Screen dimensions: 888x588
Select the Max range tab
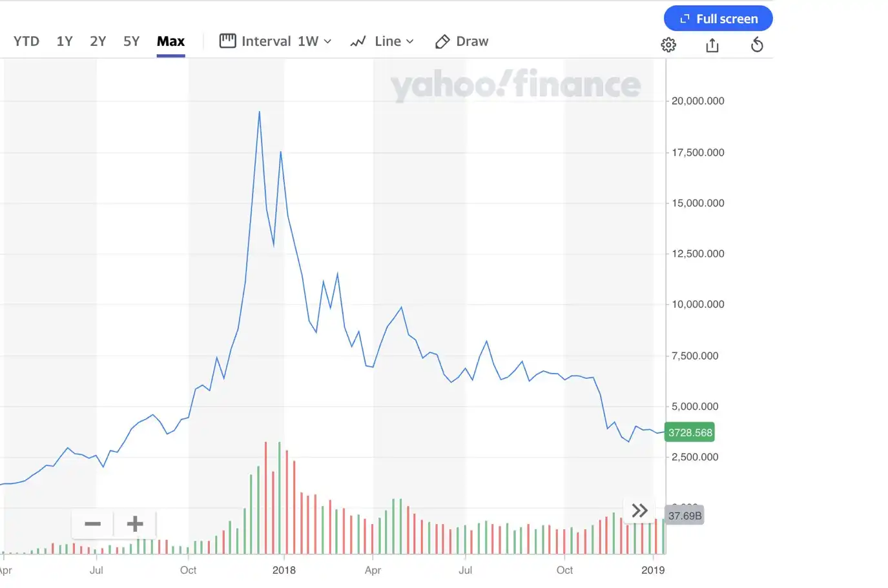click(x=170, y=41)
